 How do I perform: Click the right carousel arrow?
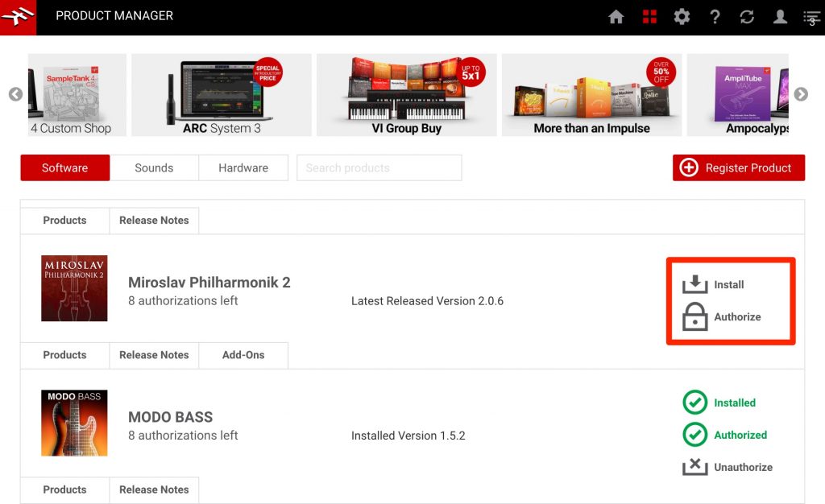[x=801, y=94]
